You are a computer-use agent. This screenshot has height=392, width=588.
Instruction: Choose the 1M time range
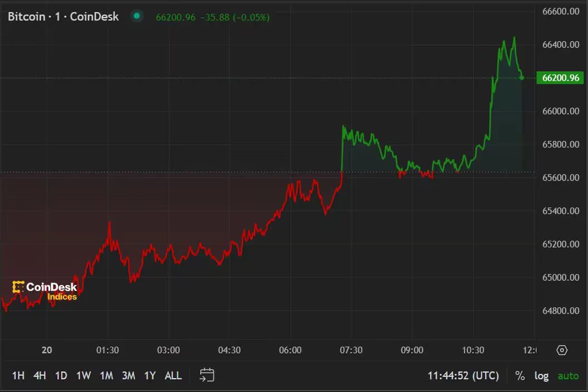tap(106, 376)
